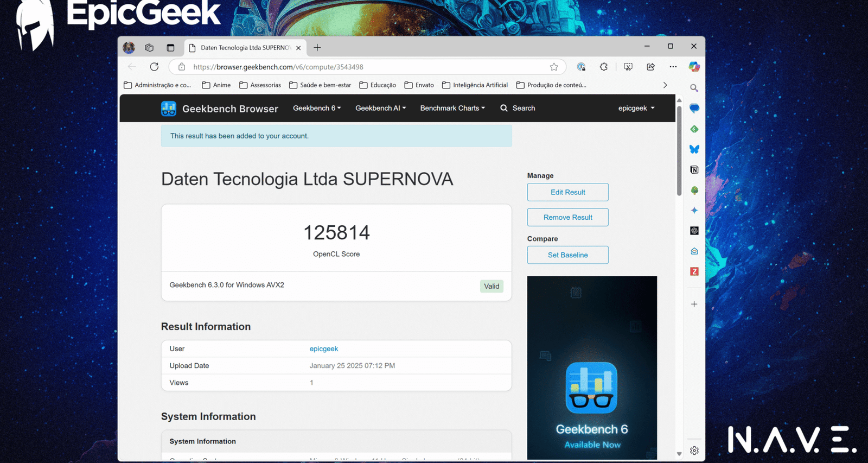Open Copilot from the toolbar

click(x=694, y=67)
